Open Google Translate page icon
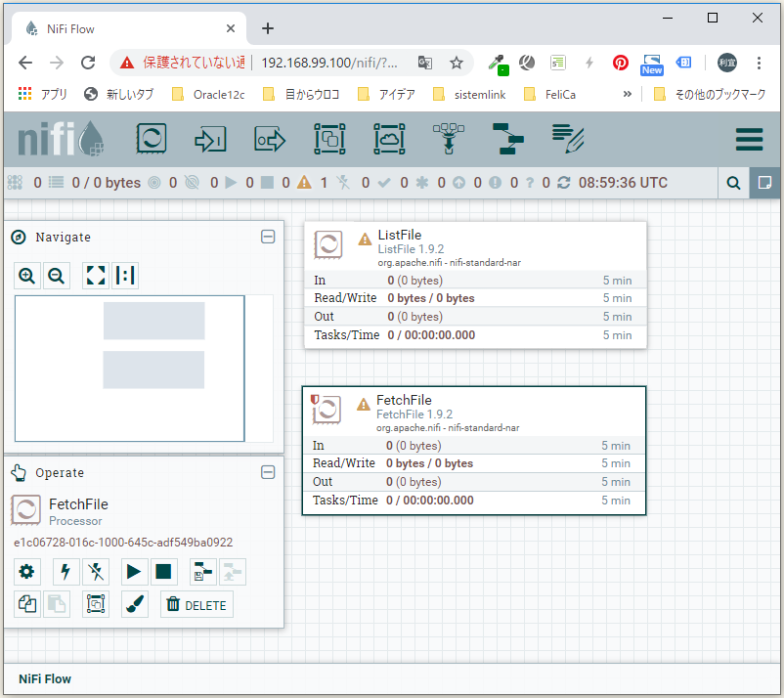784x698 pixels. pyautogui.click(x=425, y=63)
